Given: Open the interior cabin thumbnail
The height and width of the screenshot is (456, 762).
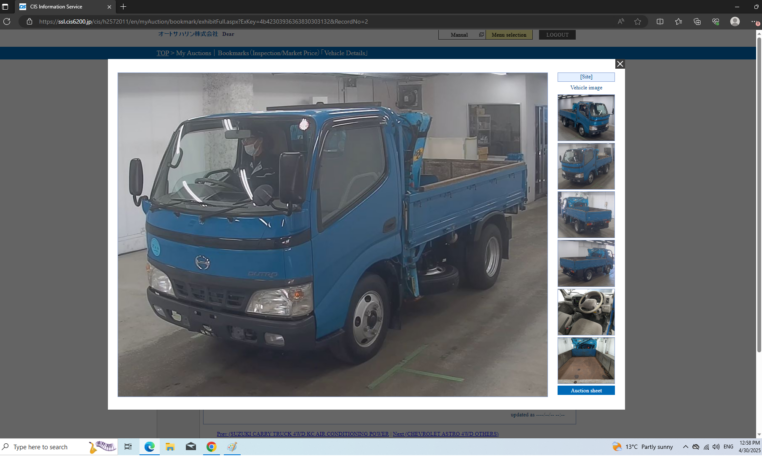Looking at the screenshot, I should (x=586, y=312).
